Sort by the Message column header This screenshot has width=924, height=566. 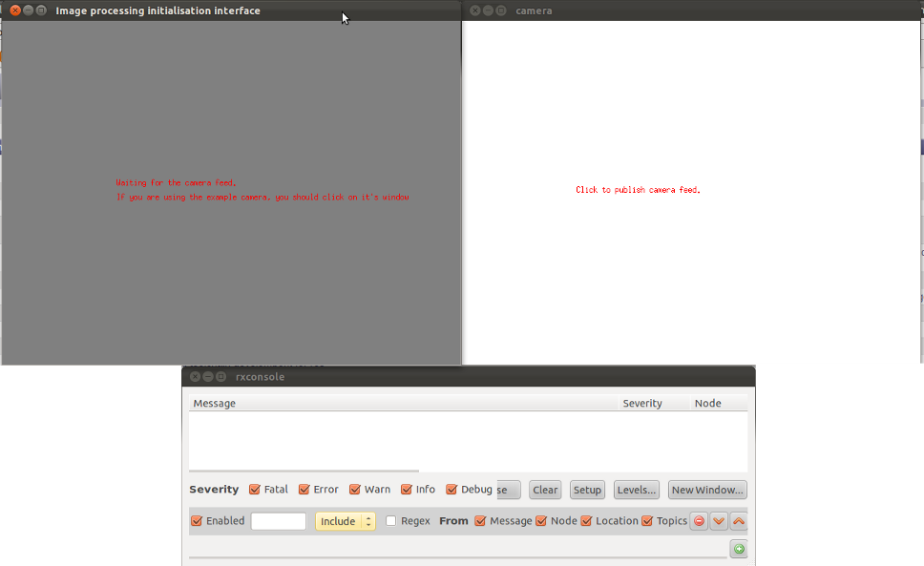[x=215, y=404]
